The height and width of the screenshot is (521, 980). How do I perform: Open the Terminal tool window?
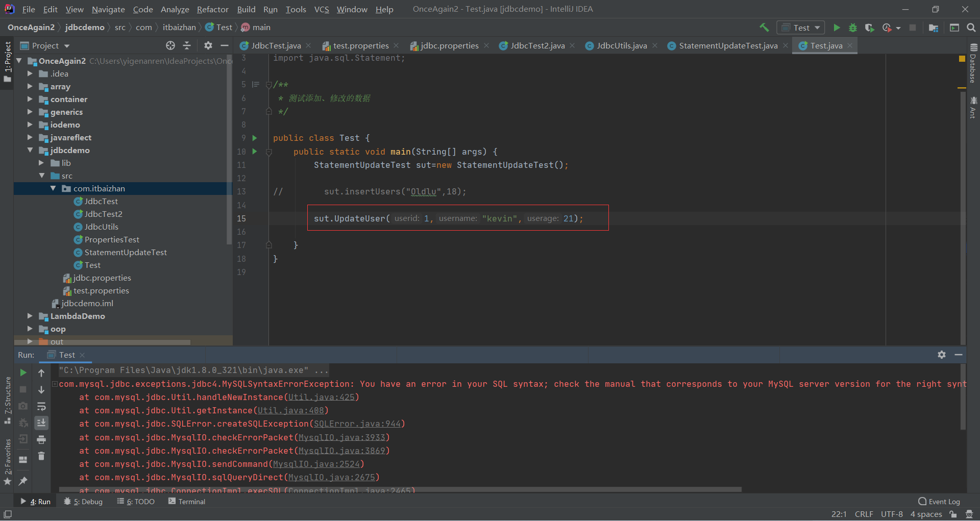tap(187, 502)
